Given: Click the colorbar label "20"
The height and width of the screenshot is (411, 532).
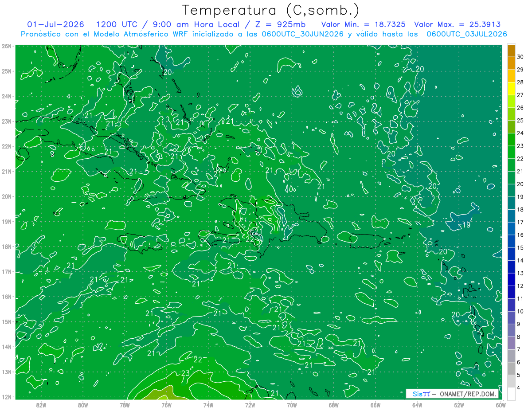Looking at the screenshot, I should pyautogui.click(x=520, y=184).
